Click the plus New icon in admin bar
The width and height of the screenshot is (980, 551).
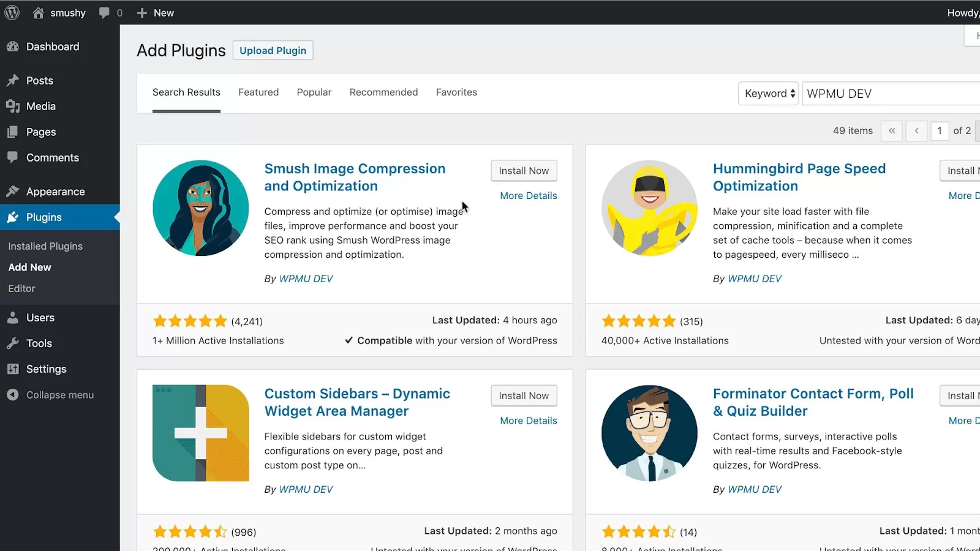(142, 13)
